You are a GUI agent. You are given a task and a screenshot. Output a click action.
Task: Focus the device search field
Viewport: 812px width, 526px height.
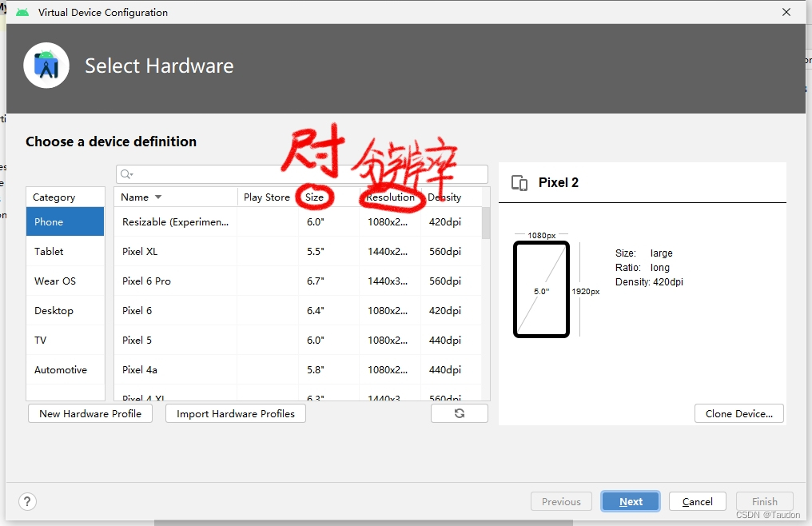point(302,174)
